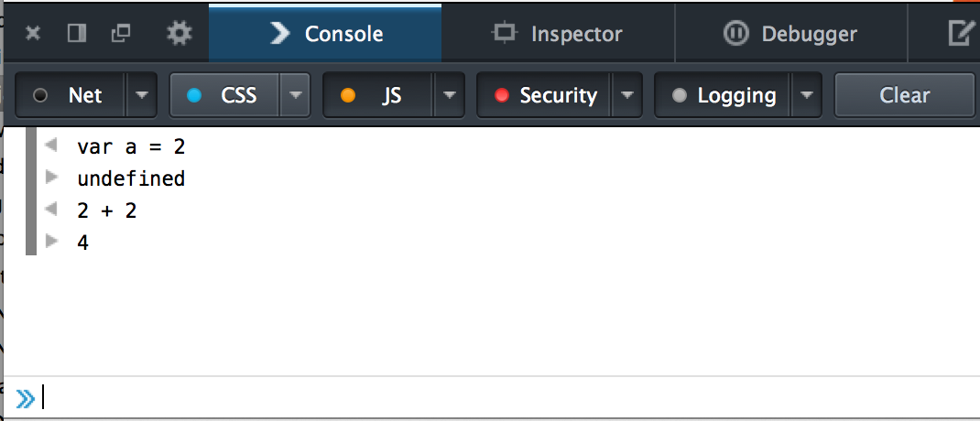Viewport: 980px width, 421px height.
Task: Expand the CSS filter dropdown arrow
Action: click(x=296, y=95)
